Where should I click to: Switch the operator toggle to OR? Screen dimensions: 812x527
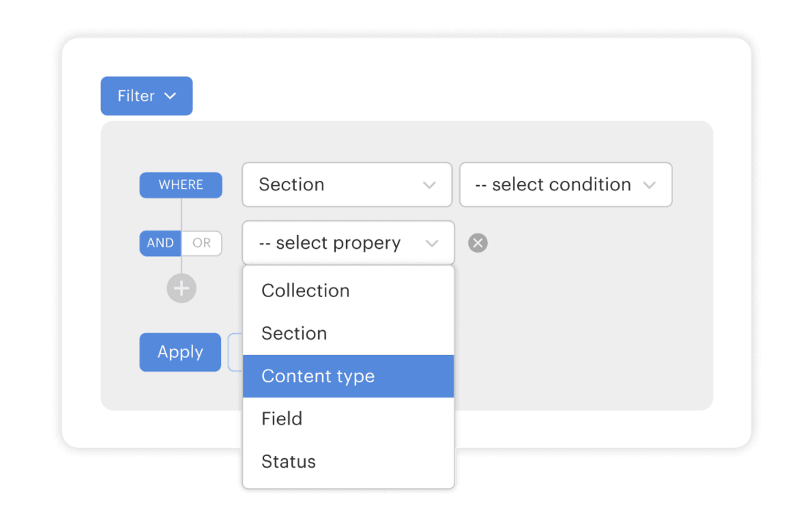coord(202,243)
